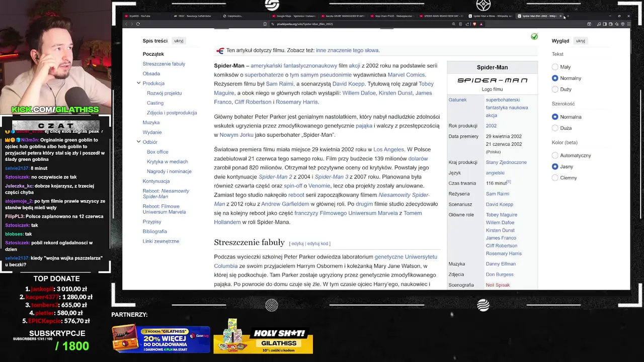Open Brave Rewards triangle icon
Viewport: 644px width, 362px height.
pyautogui.click(x=481, y=24)
